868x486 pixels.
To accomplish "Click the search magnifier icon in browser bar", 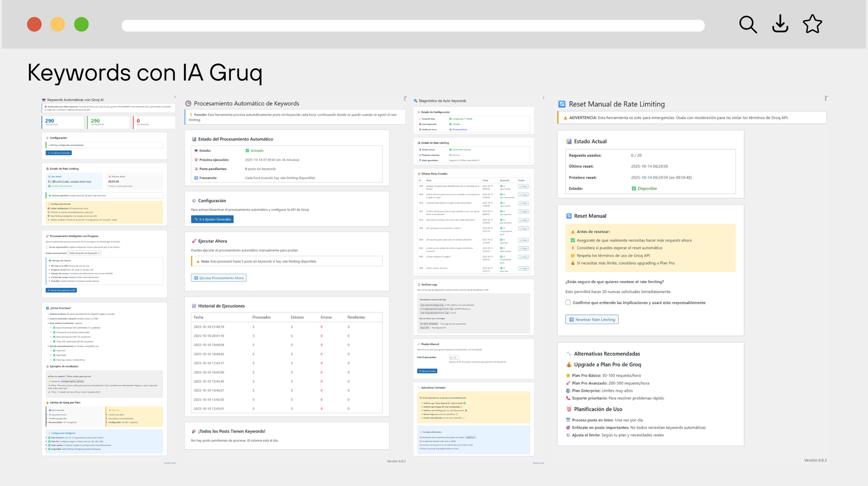I will (748, 24).
